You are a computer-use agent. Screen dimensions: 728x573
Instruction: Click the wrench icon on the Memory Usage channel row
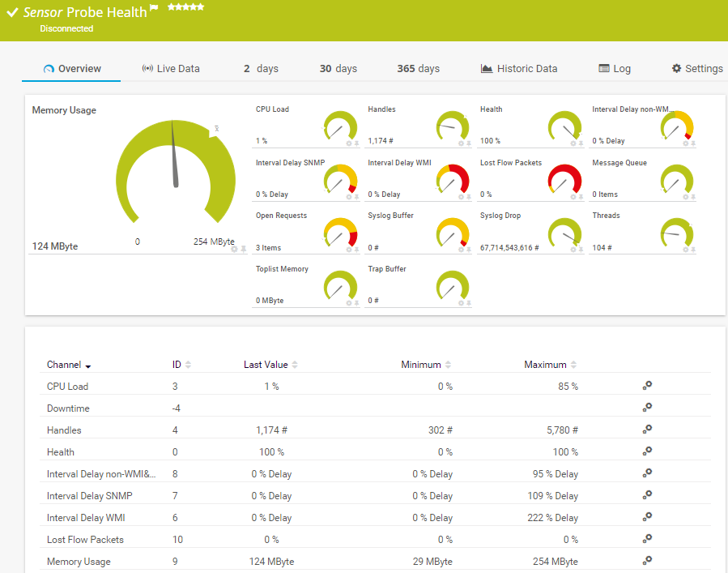(646, 561)
